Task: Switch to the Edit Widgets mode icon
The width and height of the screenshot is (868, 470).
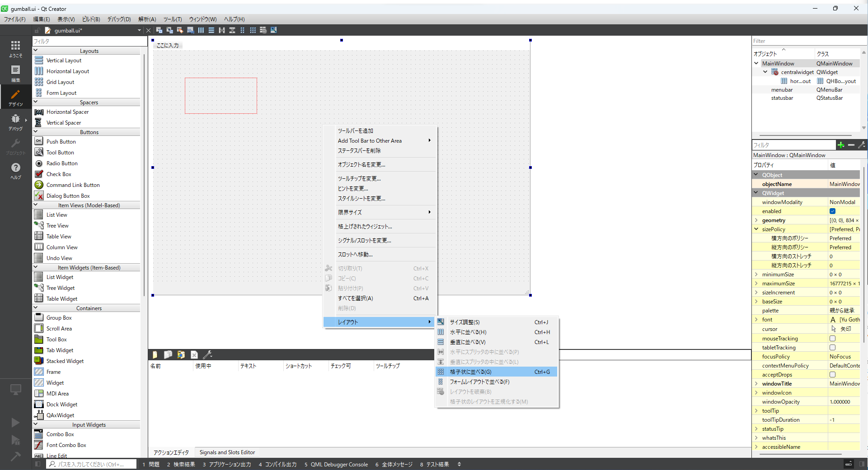Action: point(159,30)
